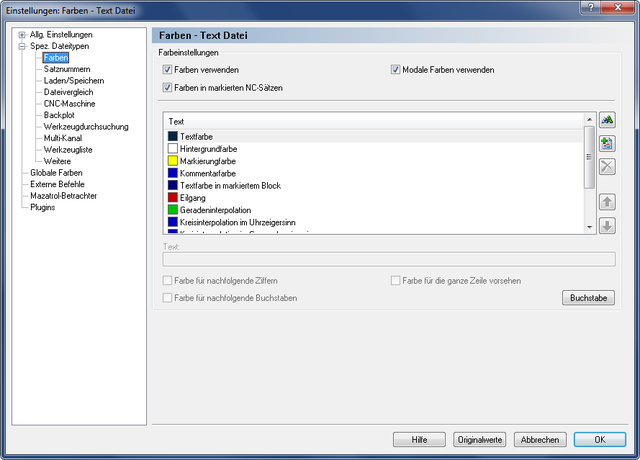Open Dateivergleich settings
The height and width of the screenshot is (460, 640).
pos(69,92)
